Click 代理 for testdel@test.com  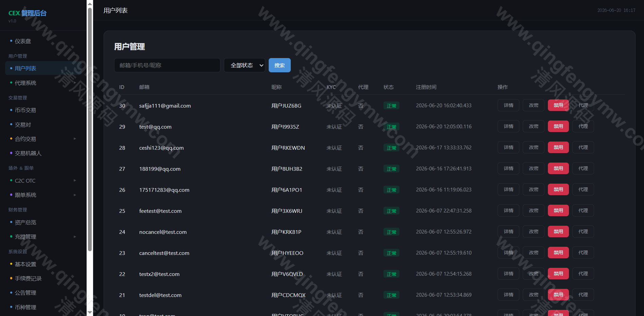(583, 295)
